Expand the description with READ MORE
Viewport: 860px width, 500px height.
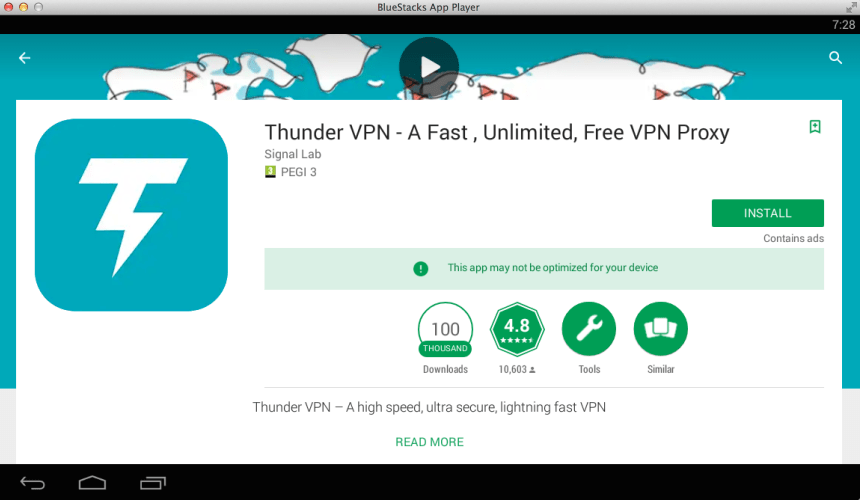(x=429, y=442)
